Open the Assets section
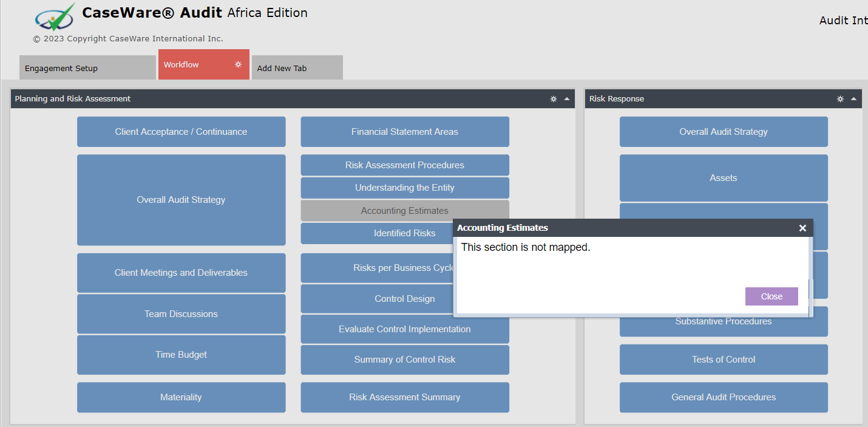 (724, 178)
